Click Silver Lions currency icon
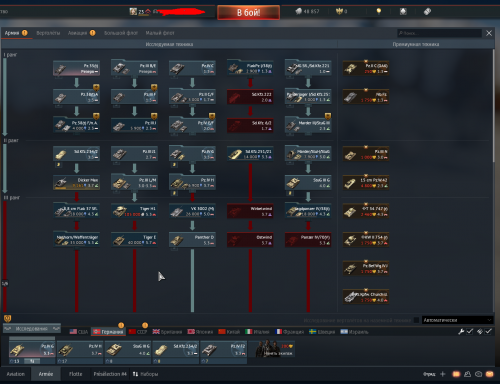The width and height of the screenshot is (500, 384). pyautogui.click(x=298, y=11)
